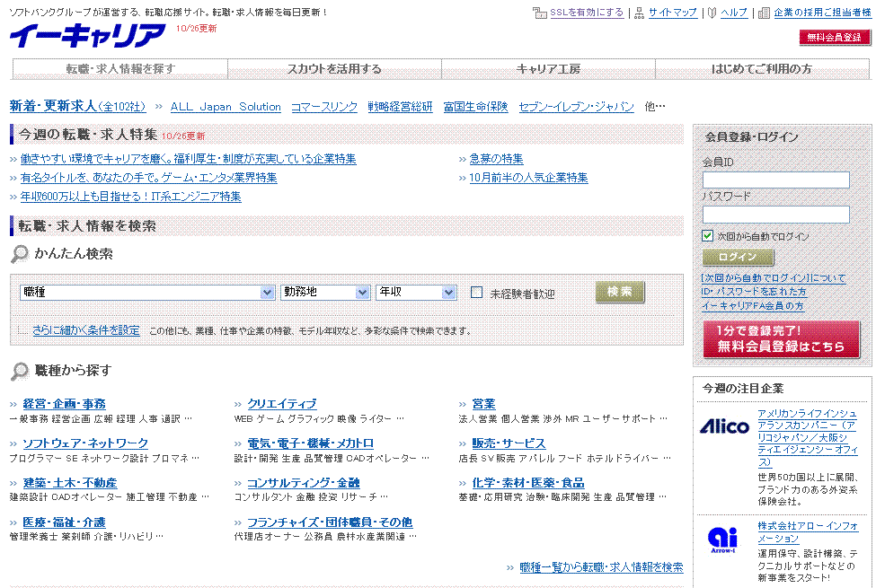Open 年収600万以上 IT系エンジニア特集 link
This screenshot has height=588, width=876.
tap(131, 197)
